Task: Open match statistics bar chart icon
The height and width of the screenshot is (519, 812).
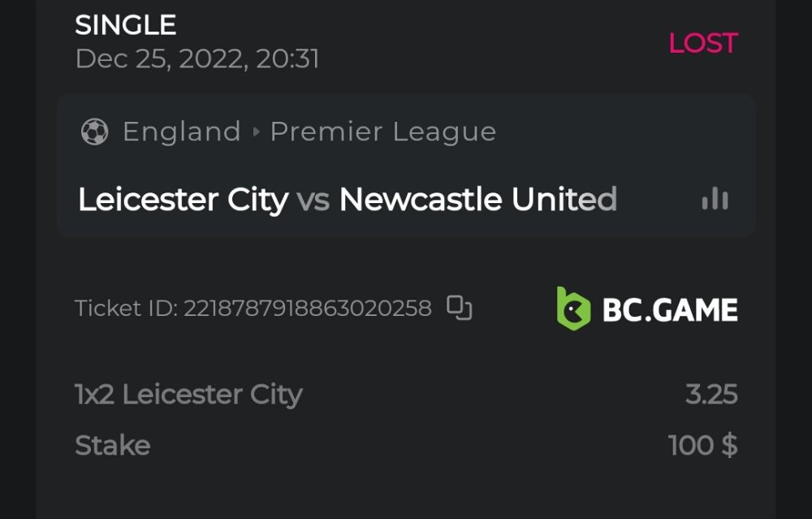Action: pyautogui.click(x=715, y=199)
